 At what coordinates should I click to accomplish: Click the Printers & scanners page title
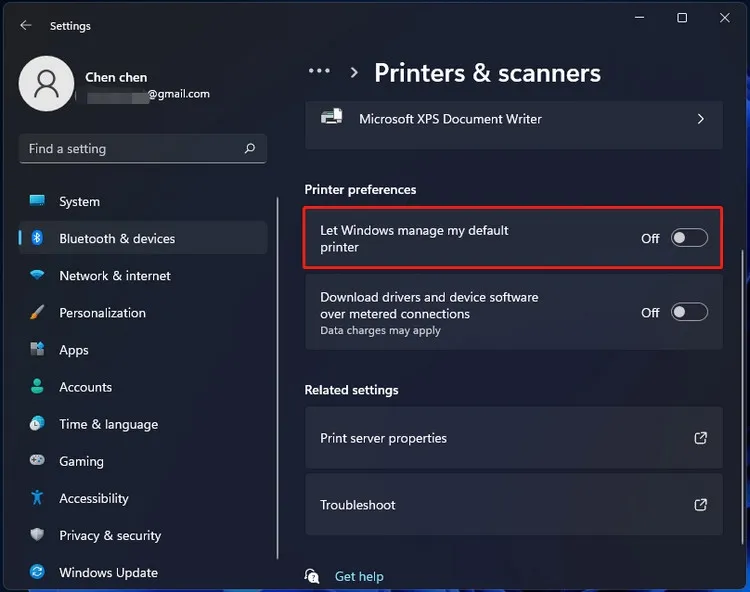487,73
